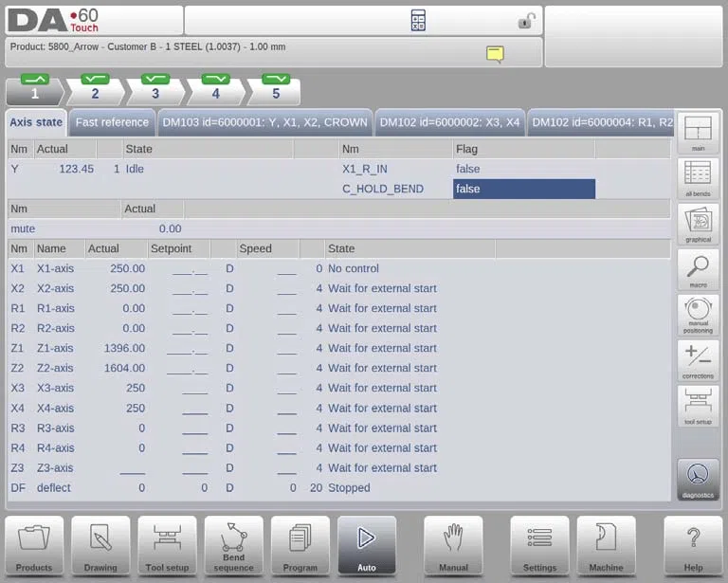Screen dimensions: 728x583
Task: Select the macro magnifier view
Action: tap(698, 269)
